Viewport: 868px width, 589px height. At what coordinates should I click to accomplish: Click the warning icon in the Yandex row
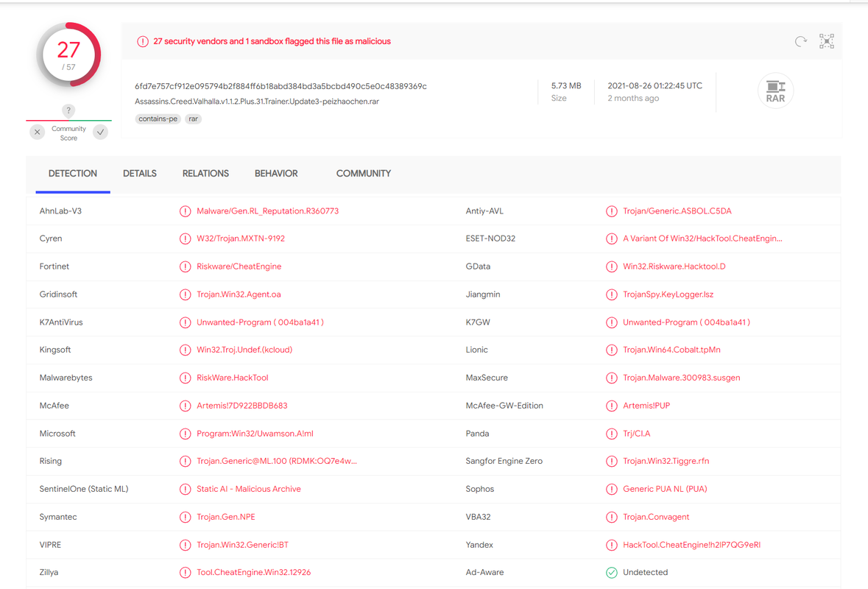point(611,546)
